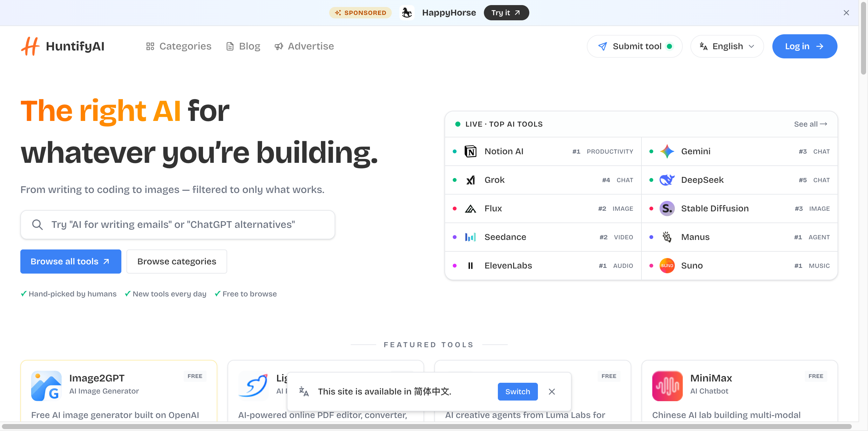Click the Submit tool button
Screen dimensions: 868x431
(634, 46)
